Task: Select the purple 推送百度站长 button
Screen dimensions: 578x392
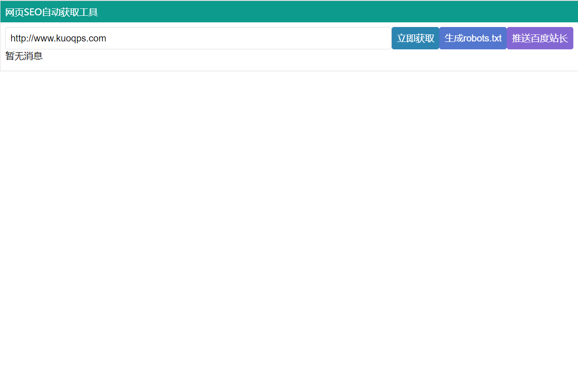Action: 539,38
